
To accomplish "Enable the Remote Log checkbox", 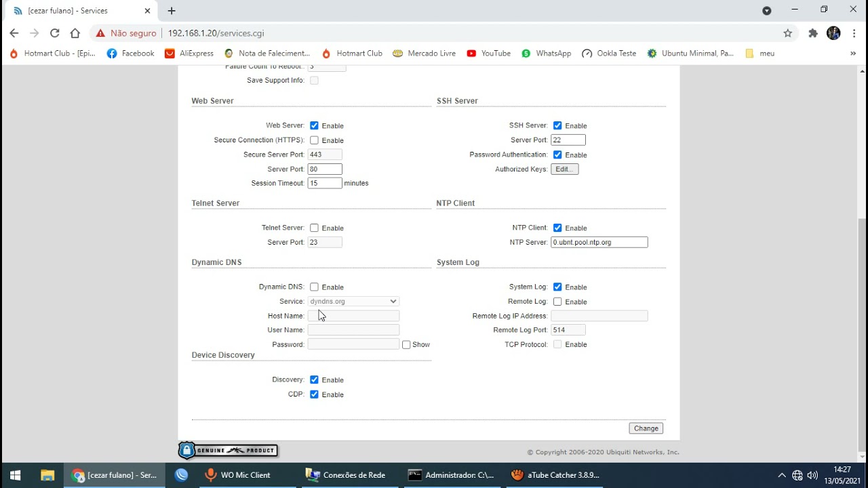I will click(x=557, y=302).
